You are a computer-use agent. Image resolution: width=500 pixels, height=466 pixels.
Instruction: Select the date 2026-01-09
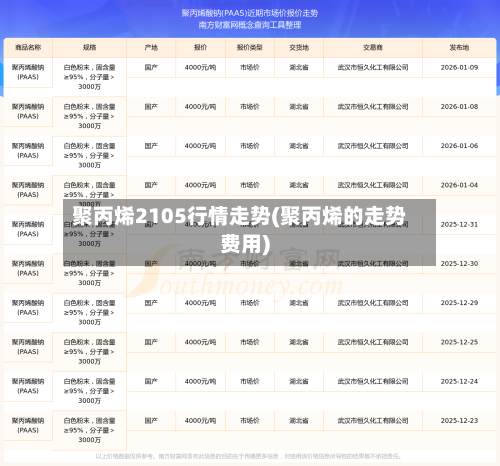pyautogui.click(x=459, y=67)
